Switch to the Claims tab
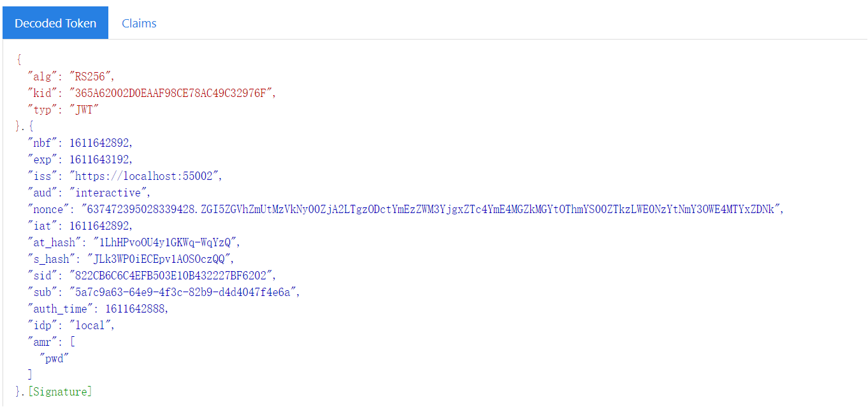 tap(139, 23)
